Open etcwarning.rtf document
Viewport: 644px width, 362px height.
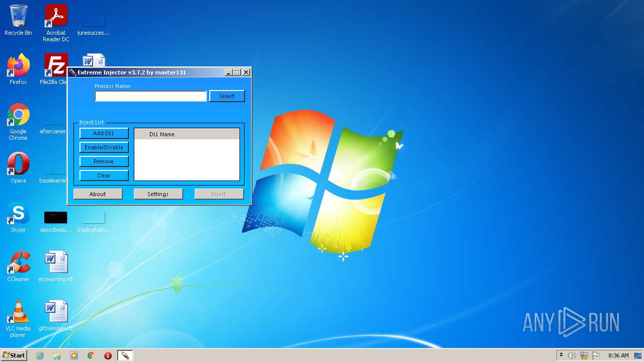click(56, 266)
